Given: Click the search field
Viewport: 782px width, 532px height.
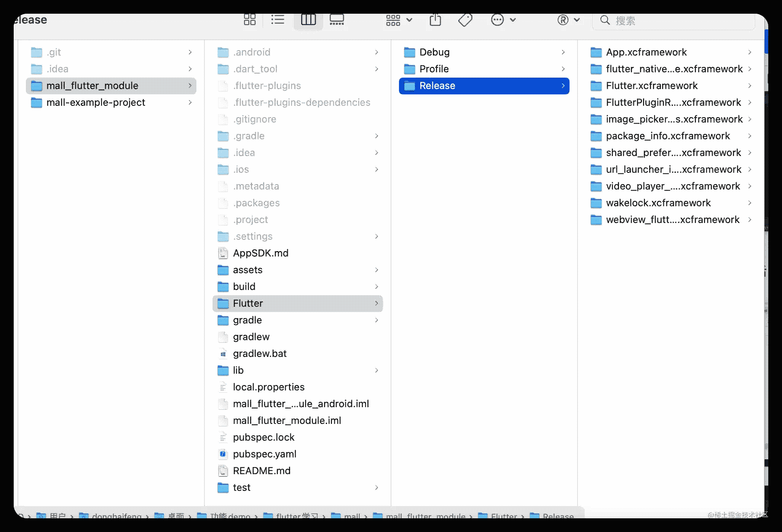Looking at the screenshot, I should [673, 20].
